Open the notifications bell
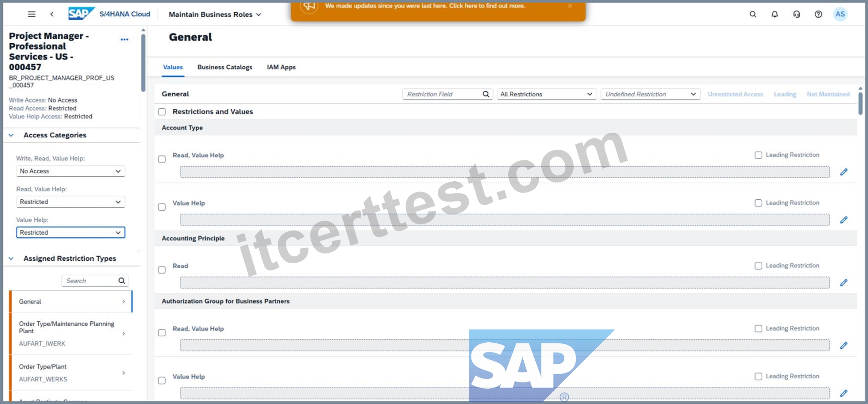The width and height of the screenshot is (868, 404). coord(774,14)
